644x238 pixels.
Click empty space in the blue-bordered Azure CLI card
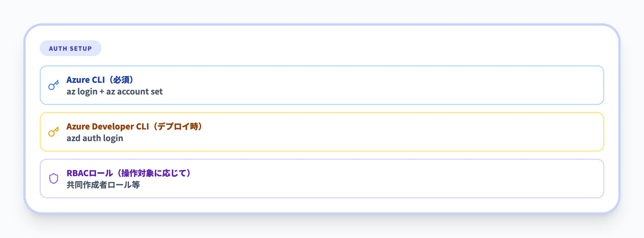coord(379,85)
